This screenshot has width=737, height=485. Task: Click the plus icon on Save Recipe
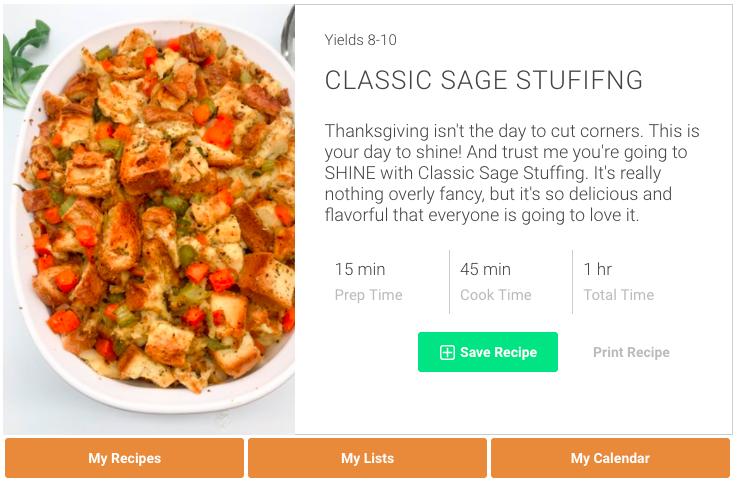pos(447,352)
